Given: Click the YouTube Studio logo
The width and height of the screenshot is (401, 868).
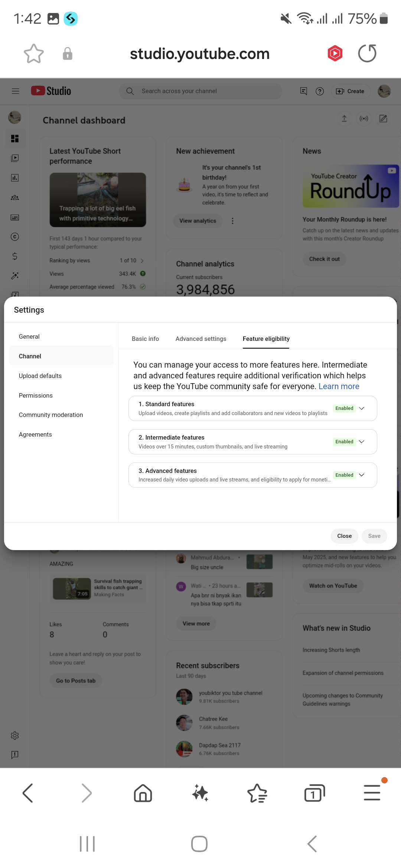Looking at the screenshot, I should pyautogui.click(x=51, y=91).
